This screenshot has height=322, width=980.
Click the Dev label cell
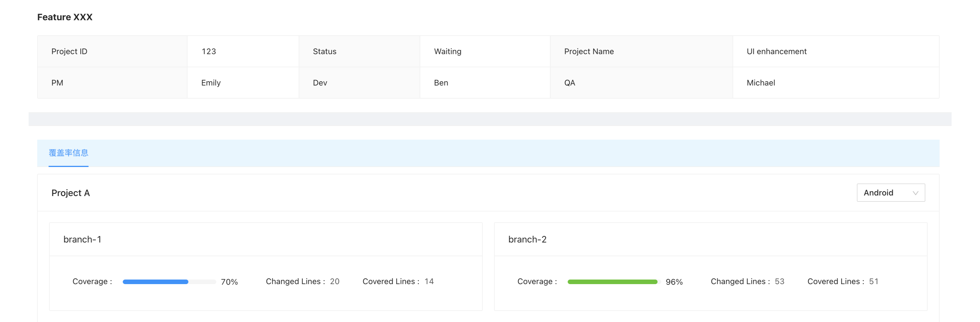359,83
